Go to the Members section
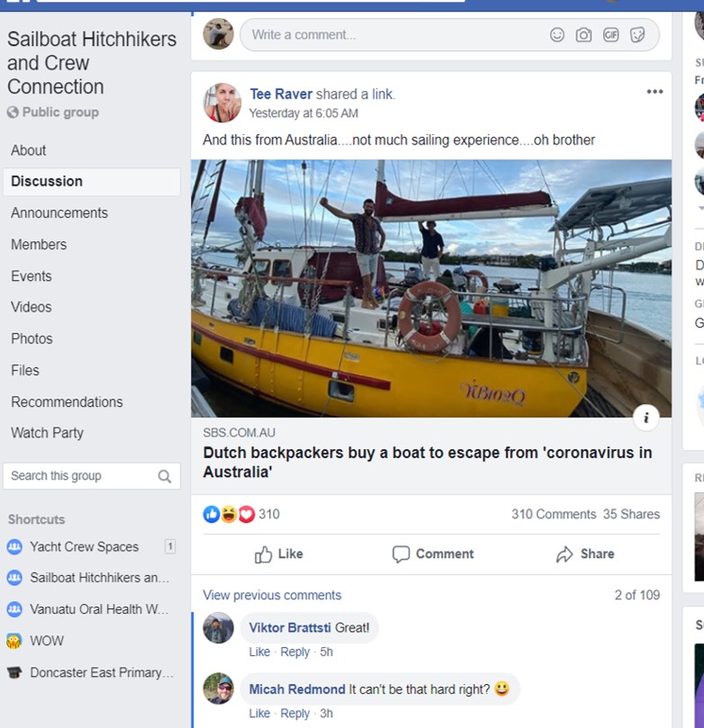 pyautogui.click(x=39, y=245)
